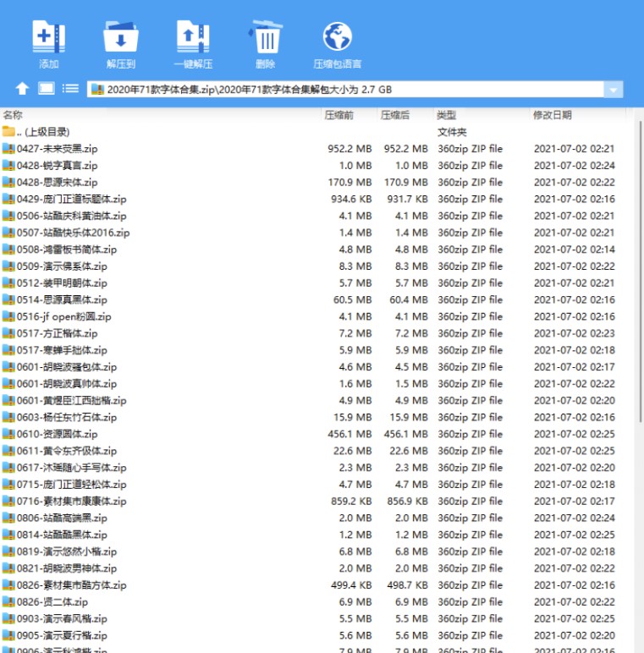
Task: Select the 0428-思源宋体.zip file
Action: pos(57,183)
